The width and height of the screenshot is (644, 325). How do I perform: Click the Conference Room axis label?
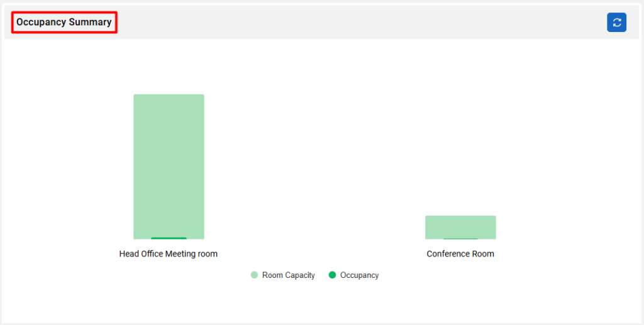pyautogui.click(x=460, y=253)
